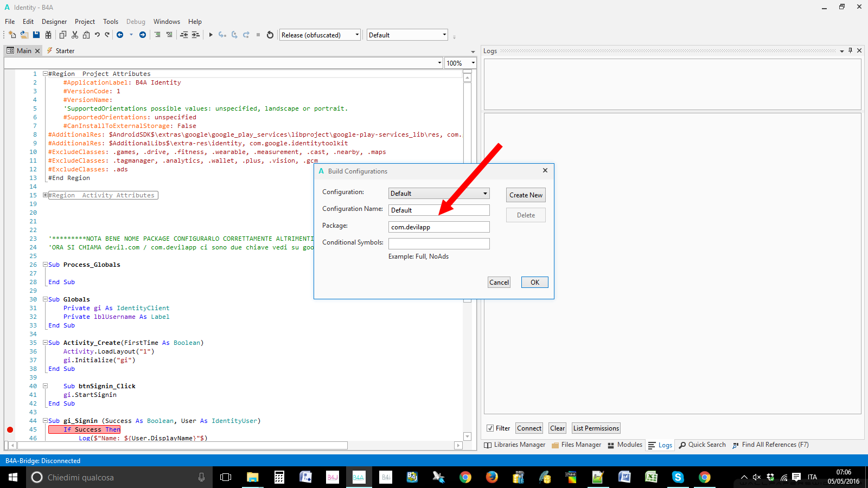The width and height of the screenshot is (868, 488).
Task: Open the Project menu
Action: coord(85,22)
